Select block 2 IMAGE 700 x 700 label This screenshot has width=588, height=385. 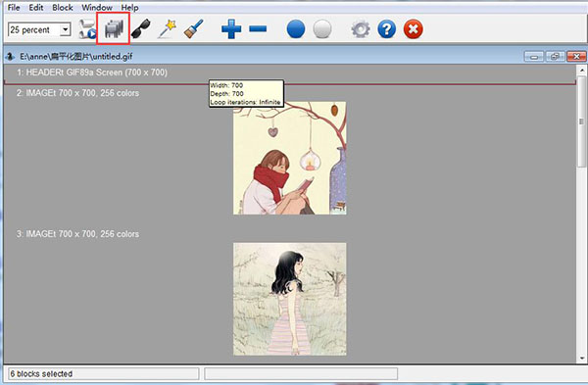77,93
